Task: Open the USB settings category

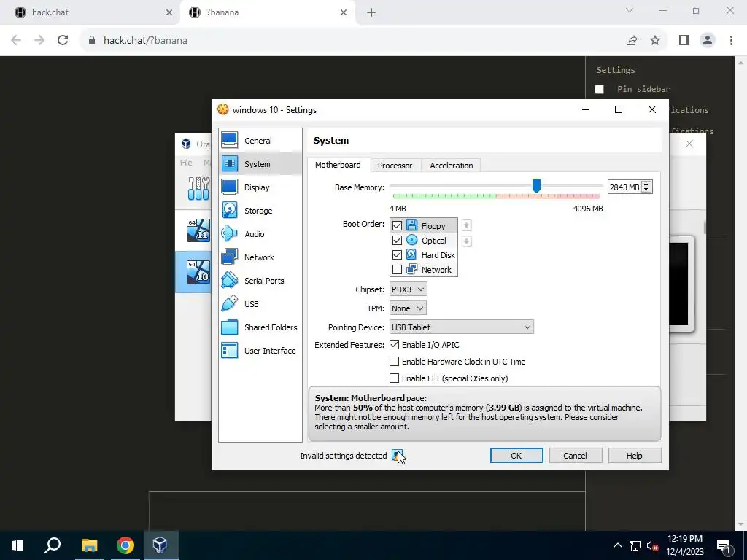Action: click(260, 304)
